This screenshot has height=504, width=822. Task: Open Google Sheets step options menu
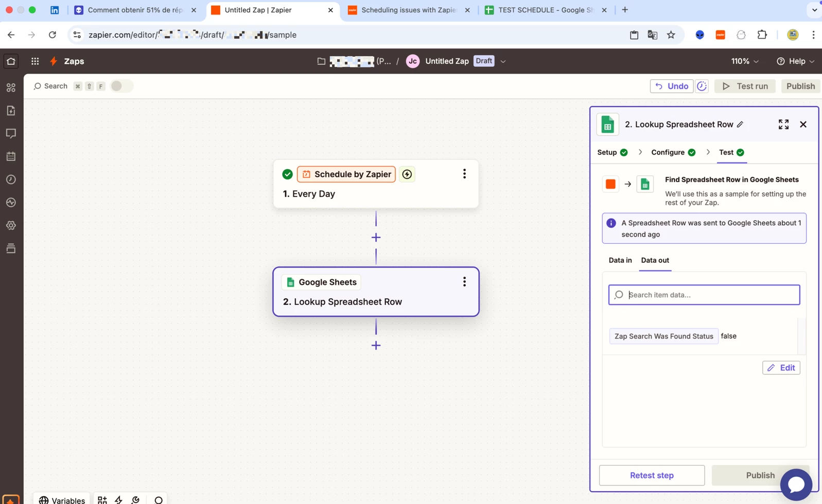(464, 282)
